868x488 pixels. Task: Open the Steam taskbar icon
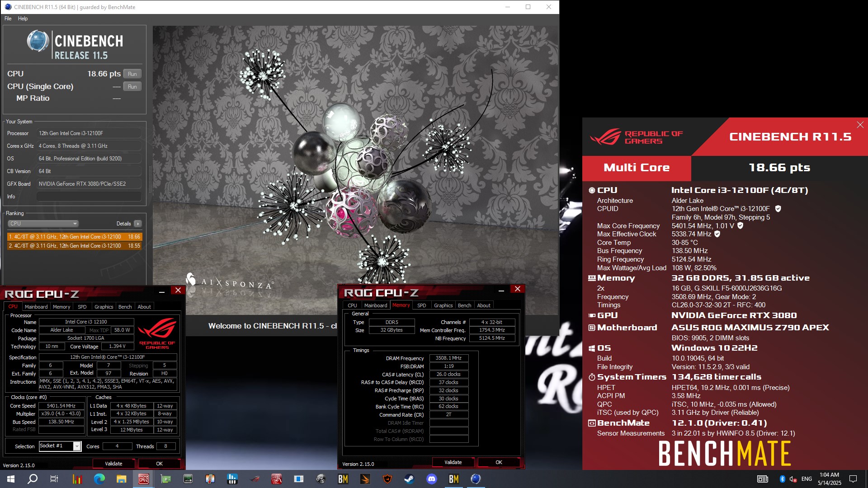coord(409,479)
